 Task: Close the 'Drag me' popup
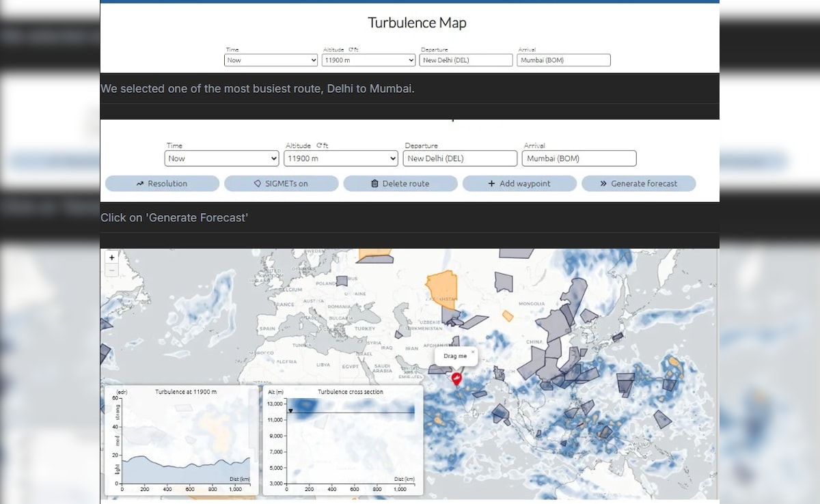point(472,352)
